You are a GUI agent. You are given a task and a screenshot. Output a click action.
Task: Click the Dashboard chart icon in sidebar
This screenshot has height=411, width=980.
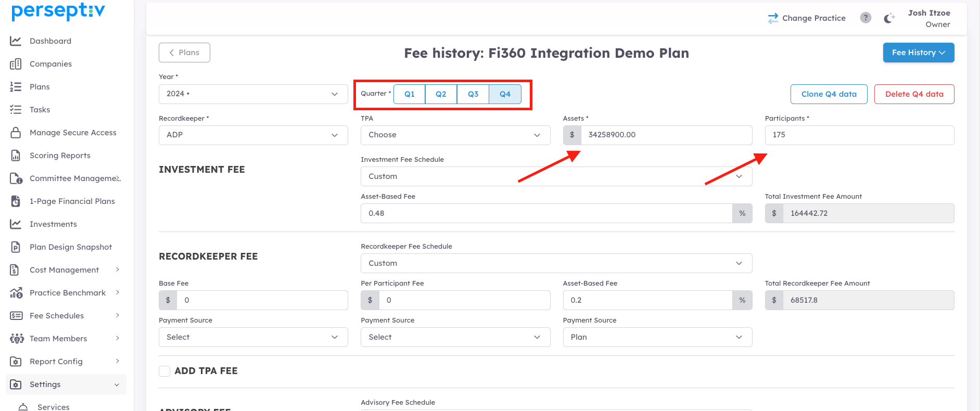[16, 41]
